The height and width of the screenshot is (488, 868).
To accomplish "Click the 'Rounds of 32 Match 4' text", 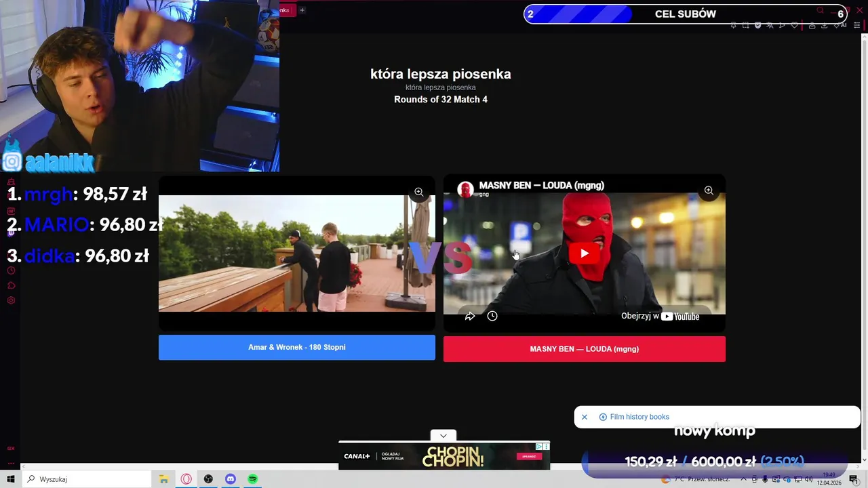I will coord(441,100).
